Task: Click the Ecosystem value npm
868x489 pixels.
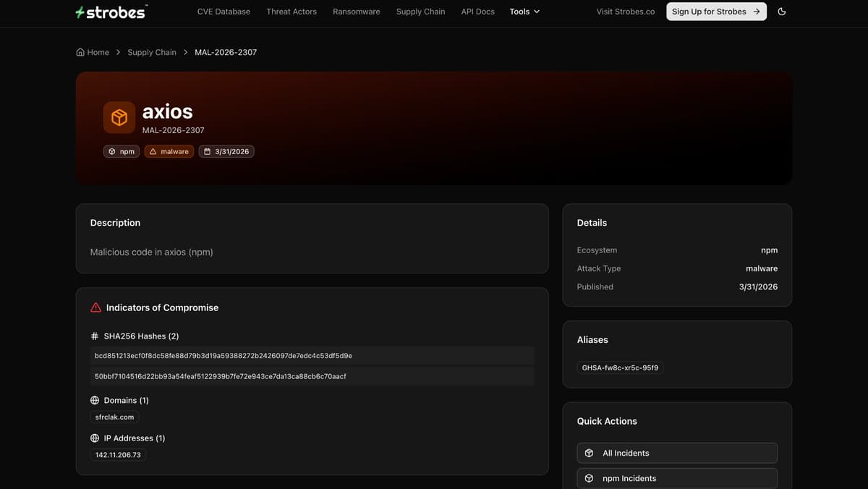Action: pyautogui.click(x=770, y=250)
